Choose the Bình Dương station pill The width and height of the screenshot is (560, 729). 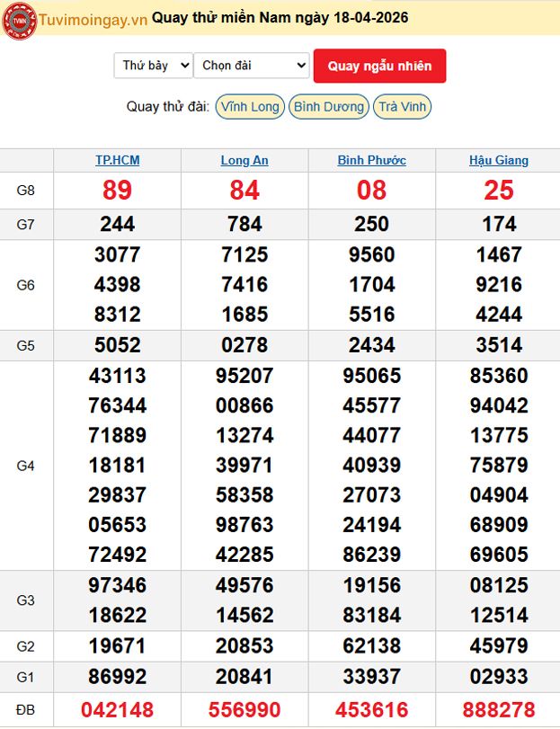click(x=329, y=107)
